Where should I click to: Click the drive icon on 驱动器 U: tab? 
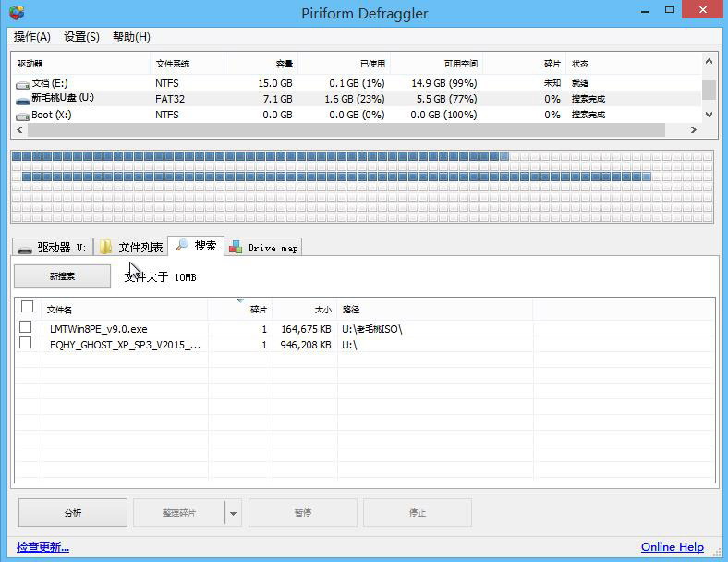coord(25,250)
